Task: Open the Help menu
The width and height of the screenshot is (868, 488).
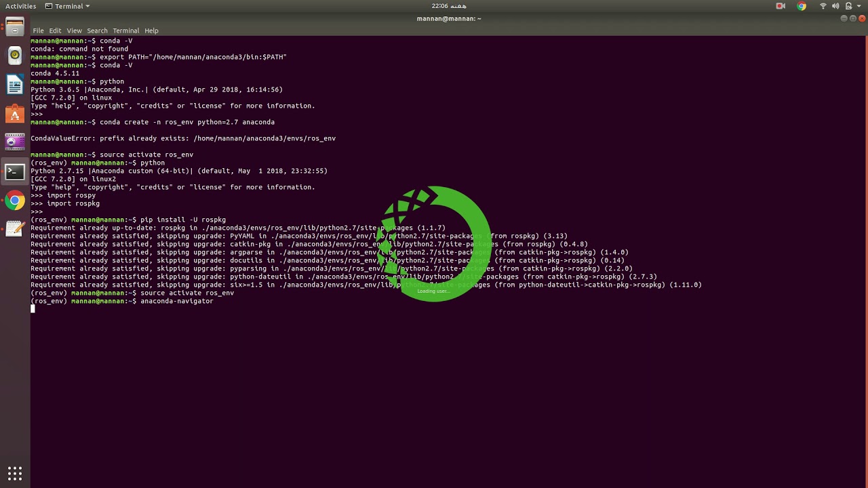Action: (151, 30)
